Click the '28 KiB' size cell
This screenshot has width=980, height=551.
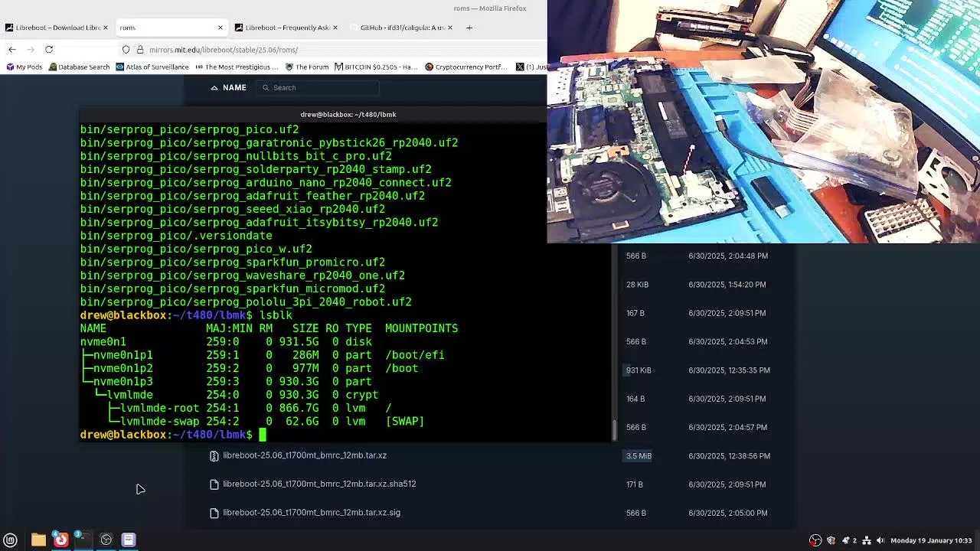[x=637, y=284]
